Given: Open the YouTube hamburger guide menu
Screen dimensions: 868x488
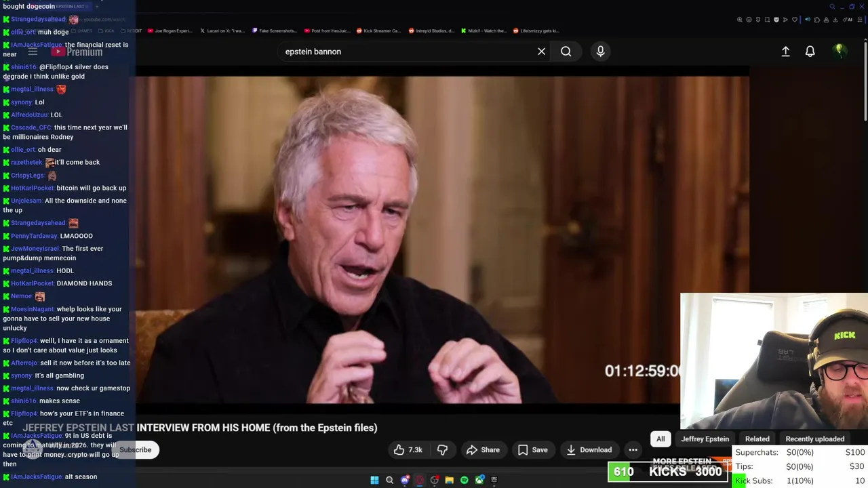Looking at the screenshot, I should click(x=32, y=52).
